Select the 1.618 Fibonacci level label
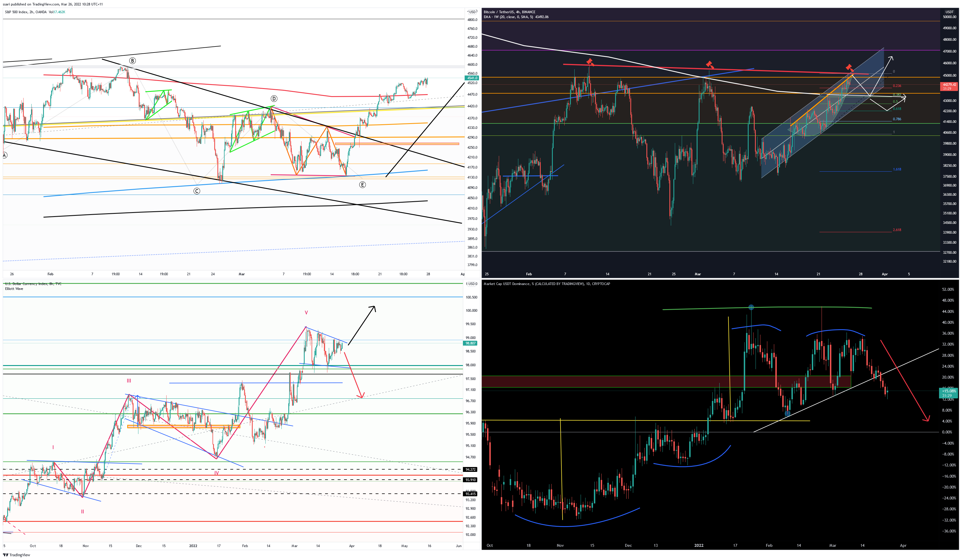962x560 pixels. (897, 169)
